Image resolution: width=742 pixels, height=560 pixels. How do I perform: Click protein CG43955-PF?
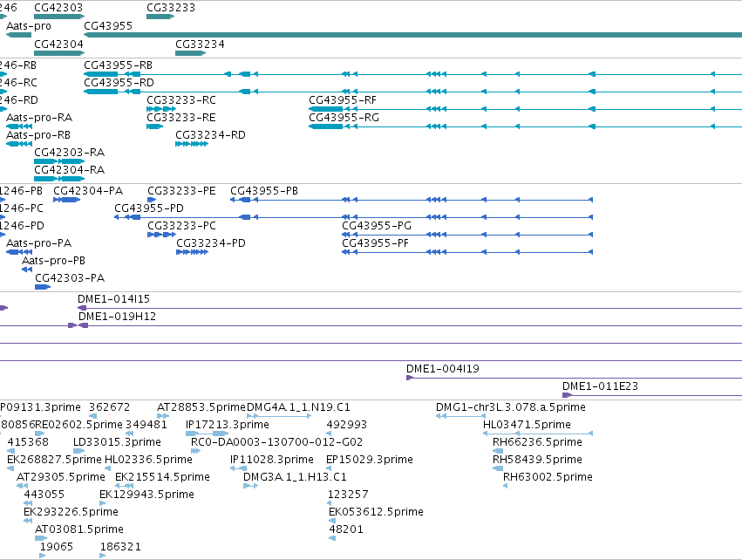375,243
